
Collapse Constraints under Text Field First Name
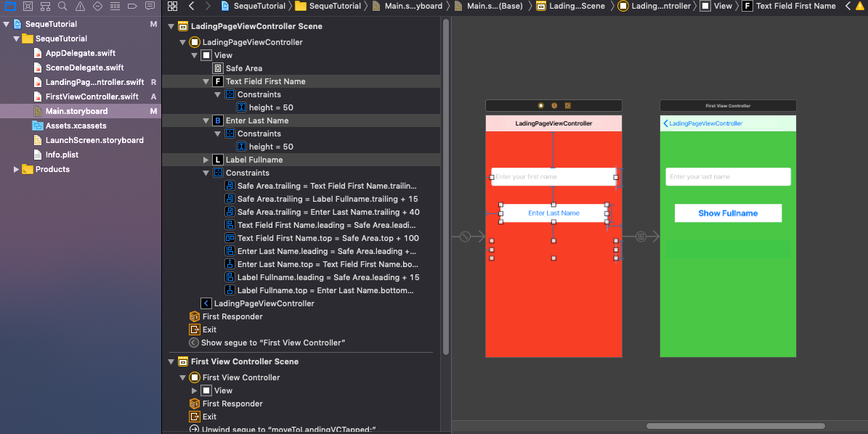[216, 94]
